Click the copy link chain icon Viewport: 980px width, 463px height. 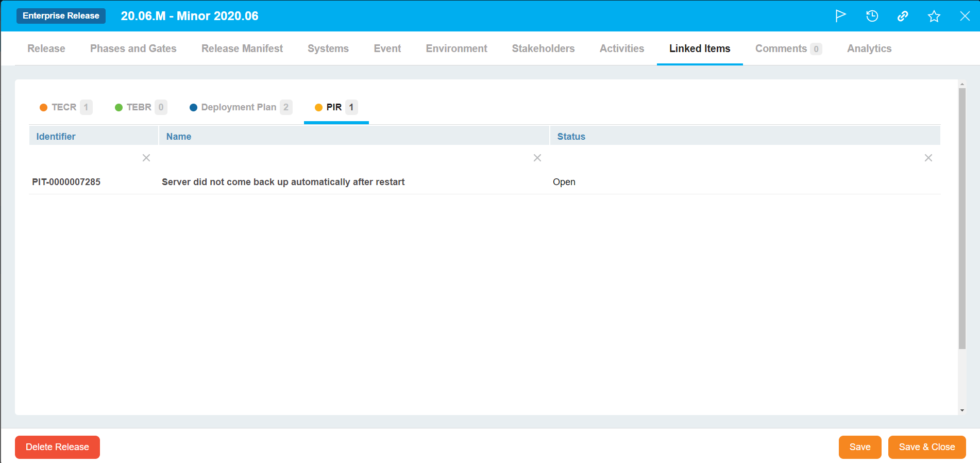pos(903,16)
